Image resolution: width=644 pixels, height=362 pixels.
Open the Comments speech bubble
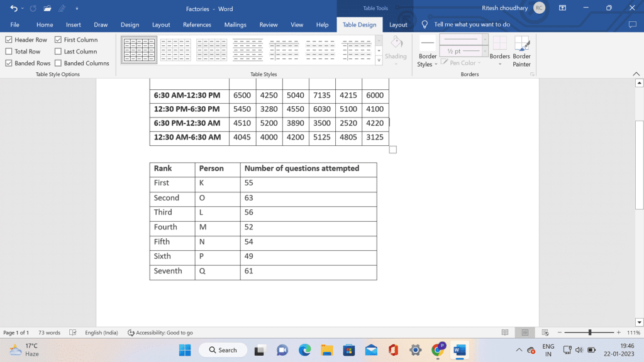(x=633, y=25)
